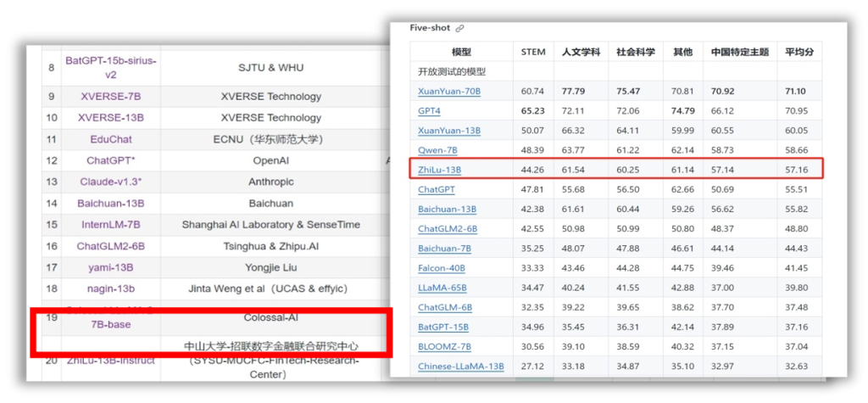This screenshot has width=868, height=403.
Task: Open the nagin-13b model link
Action: [x=111, y=289]
